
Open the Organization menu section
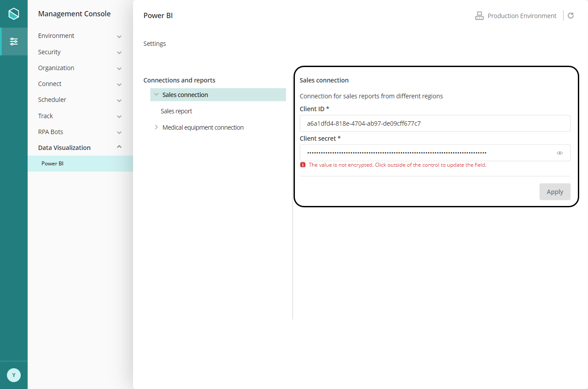point(80,68)
